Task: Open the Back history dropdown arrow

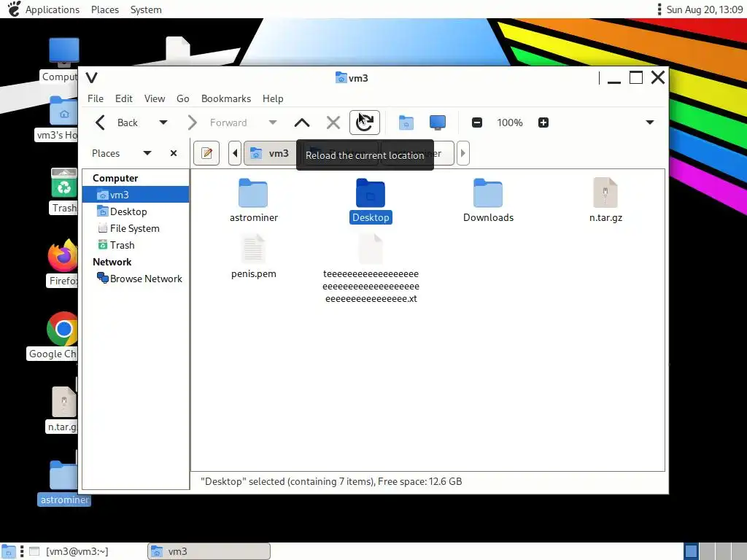Action: [x=163, y=122]
